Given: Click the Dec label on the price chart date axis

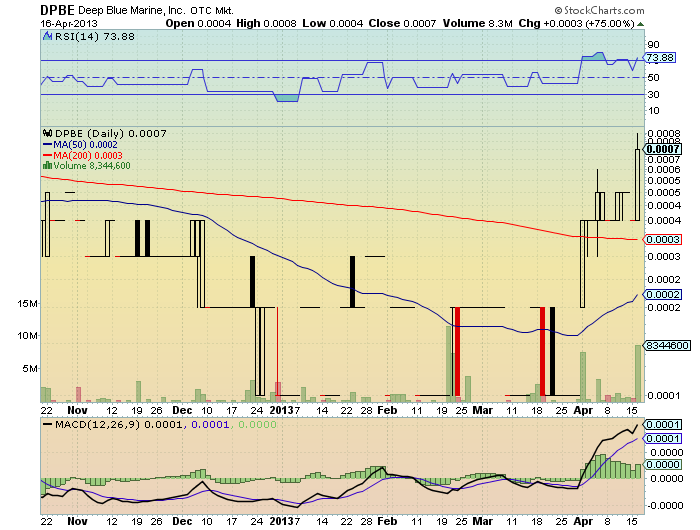Looking at the screenshot, I should pos(182,410).
